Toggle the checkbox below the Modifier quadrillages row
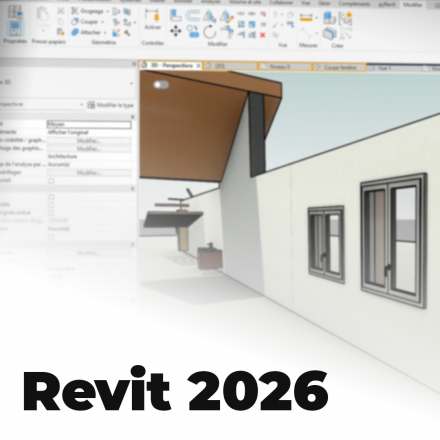This screenshot has height=440, width=440. tap(51, 181)
